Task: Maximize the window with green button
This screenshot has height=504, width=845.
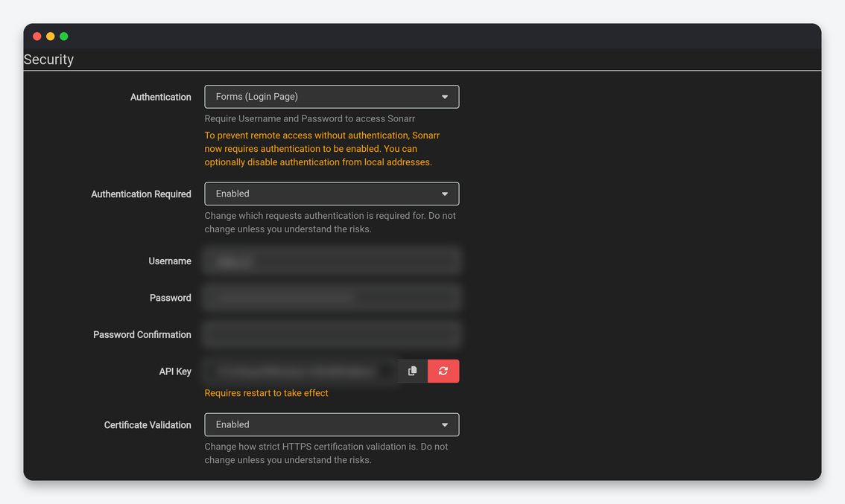Action: tap(64, 36)
